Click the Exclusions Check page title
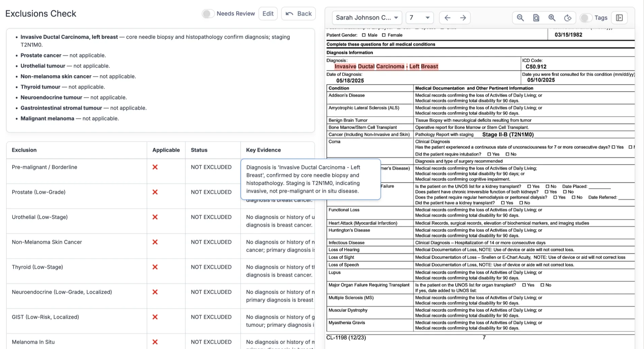The width and height of the screenshot is (644, 349). [x=41, y=14]
